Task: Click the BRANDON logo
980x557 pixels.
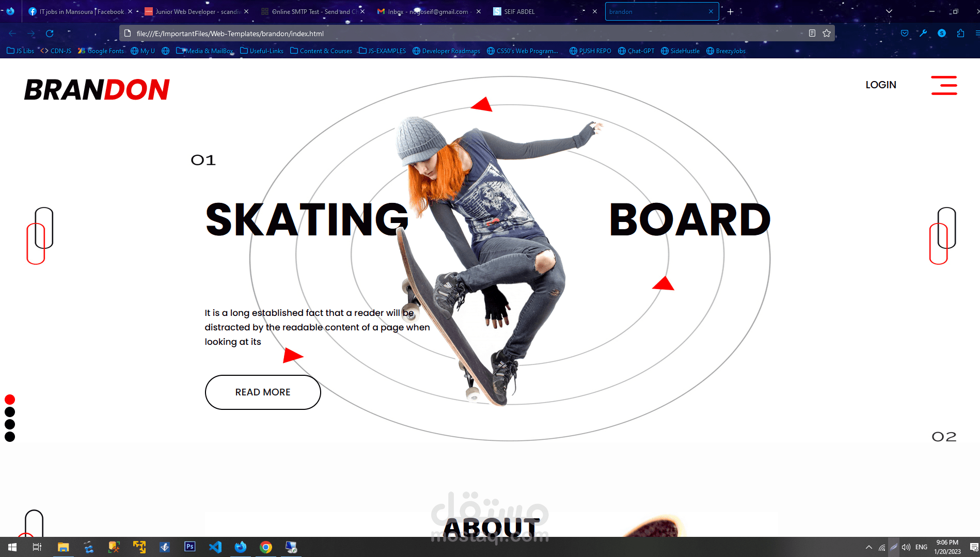Action: click(x=97, y=90)
